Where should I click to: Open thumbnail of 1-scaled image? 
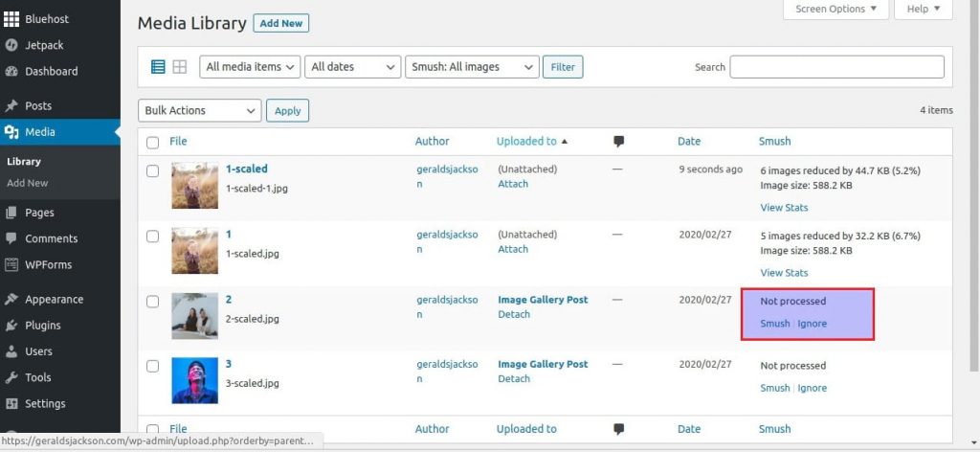point(195,186)
